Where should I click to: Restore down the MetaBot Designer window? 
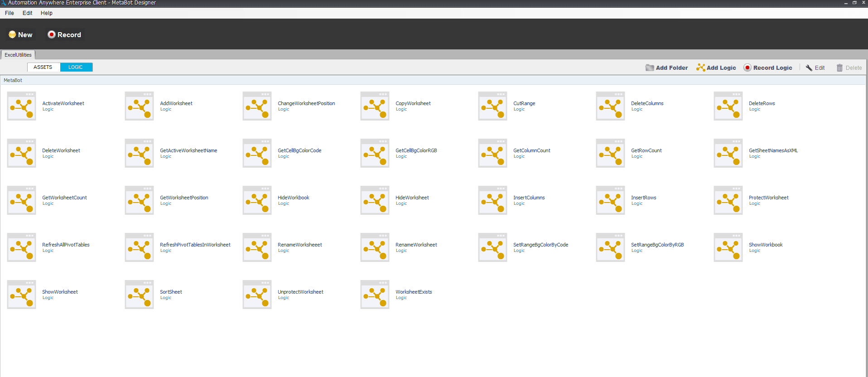854,3
